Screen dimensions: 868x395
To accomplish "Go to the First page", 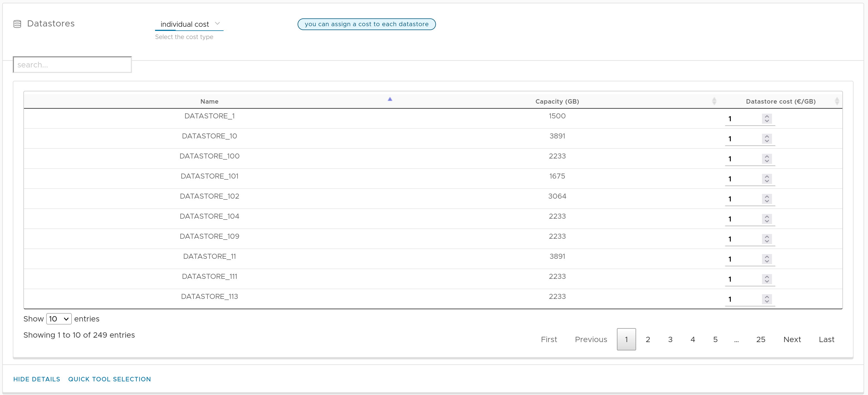I will click(549, 339).
